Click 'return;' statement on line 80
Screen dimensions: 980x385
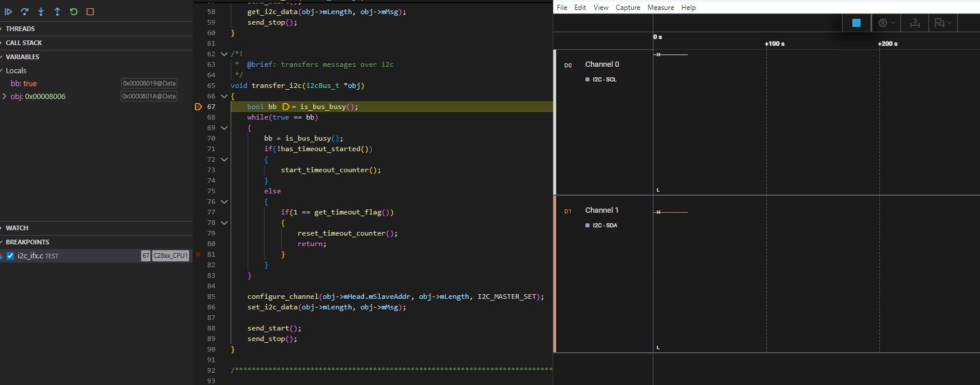tap(312, 244)
